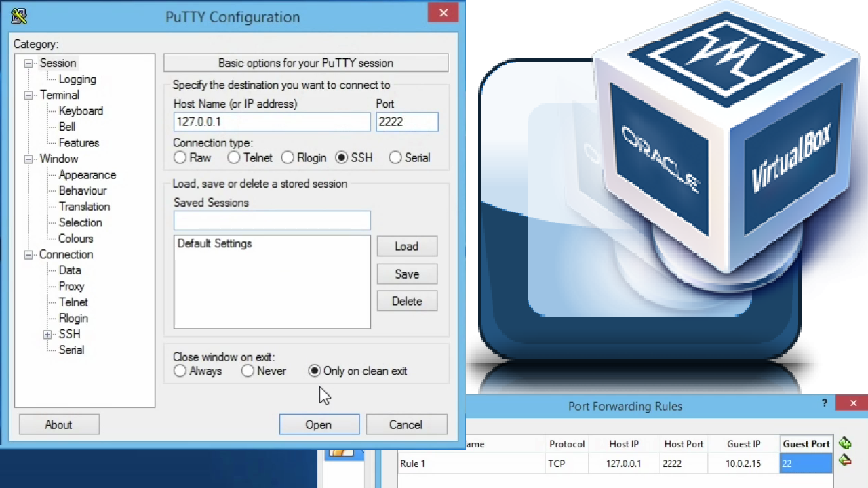Open the Behaviour category
Viewport: 868px width, 488px height.
click(x=83, y=190)
